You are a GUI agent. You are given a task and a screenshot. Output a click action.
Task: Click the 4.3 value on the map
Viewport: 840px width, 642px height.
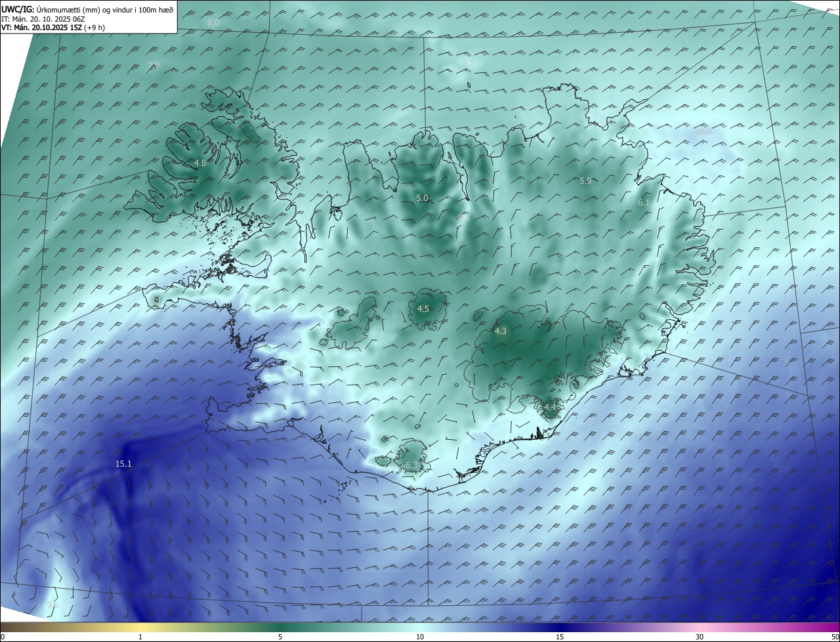pos(501,332)
